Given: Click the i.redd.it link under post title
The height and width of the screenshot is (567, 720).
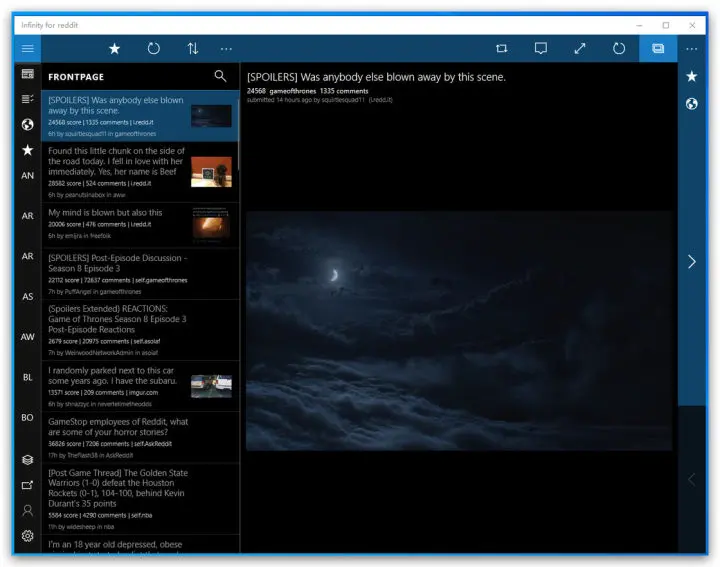Looking at the screenshot, I should tap(381, 100).
